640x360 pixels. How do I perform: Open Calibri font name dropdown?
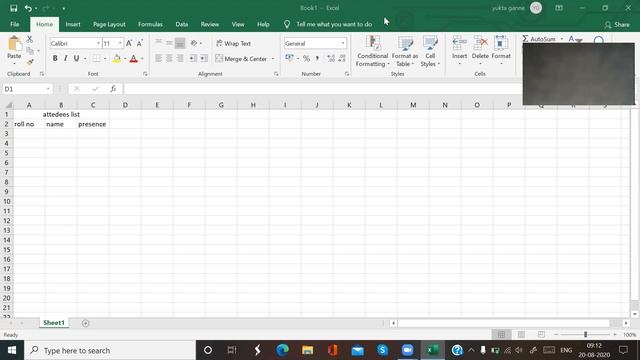(98, 43)
